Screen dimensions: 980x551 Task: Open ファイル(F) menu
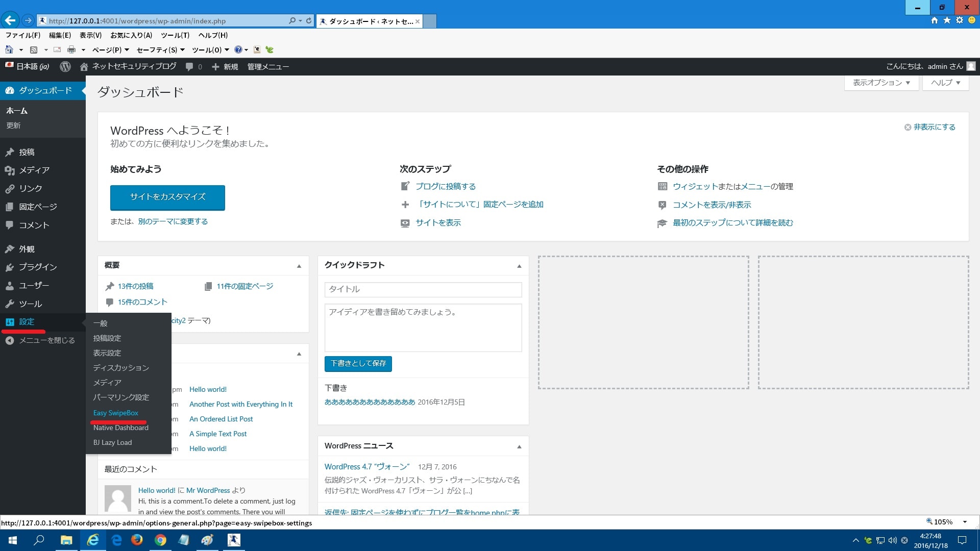pos(23,35)
